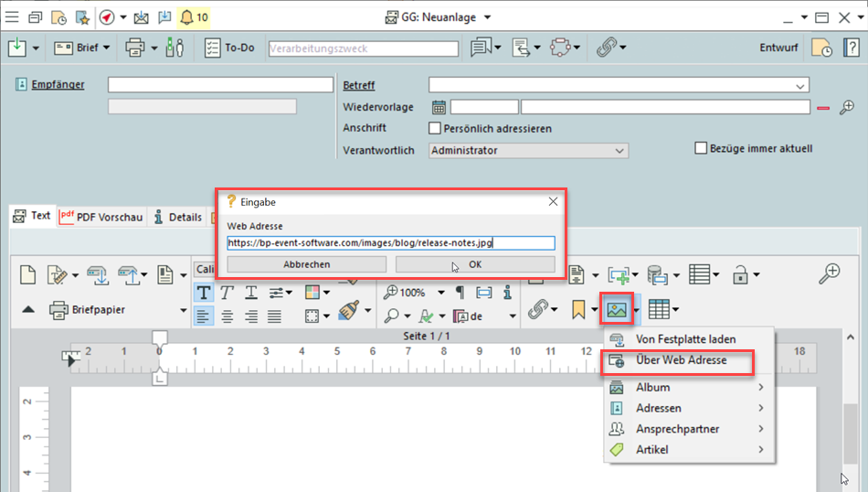Click the bookmark icon in editor toolbar
The height and width of the screenshot is (492, 868).
click(577, 311)
